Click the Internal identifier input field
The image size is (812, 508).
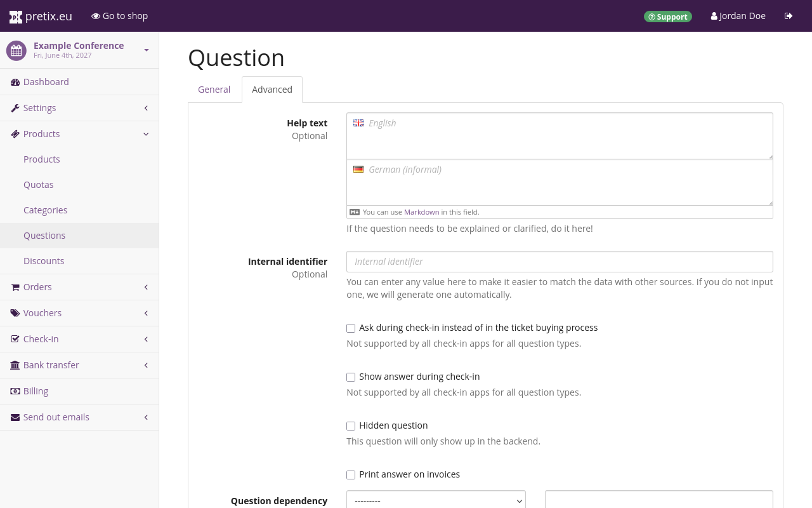point(560,261)
